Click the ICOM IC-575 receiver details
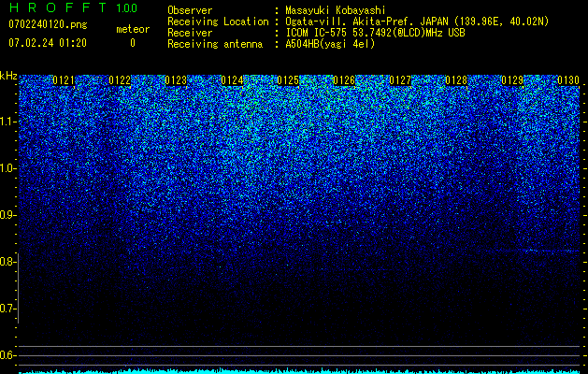This screenshot has width=588, height=374. coord(375,33)
